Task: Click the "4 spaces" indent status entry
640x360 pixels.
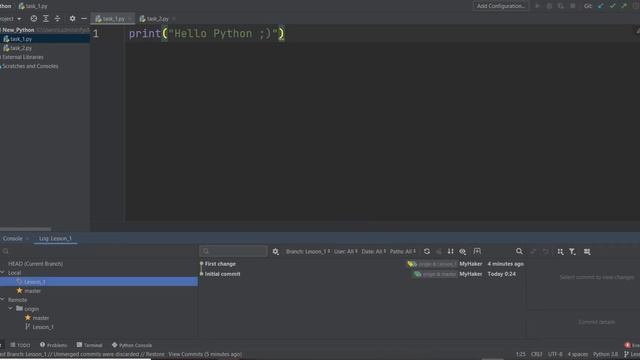Action: click(x=578, y=354)
